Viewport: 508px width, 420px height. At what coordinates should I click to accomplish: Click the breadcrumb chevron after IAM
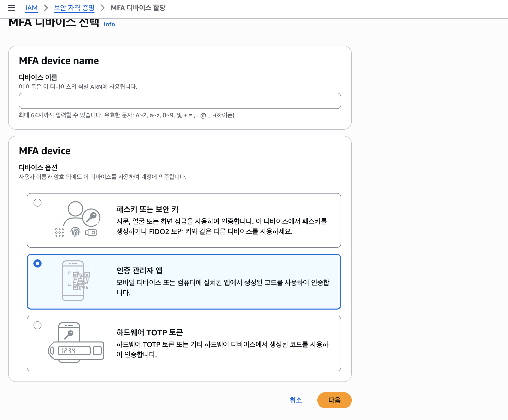(46, 8)
